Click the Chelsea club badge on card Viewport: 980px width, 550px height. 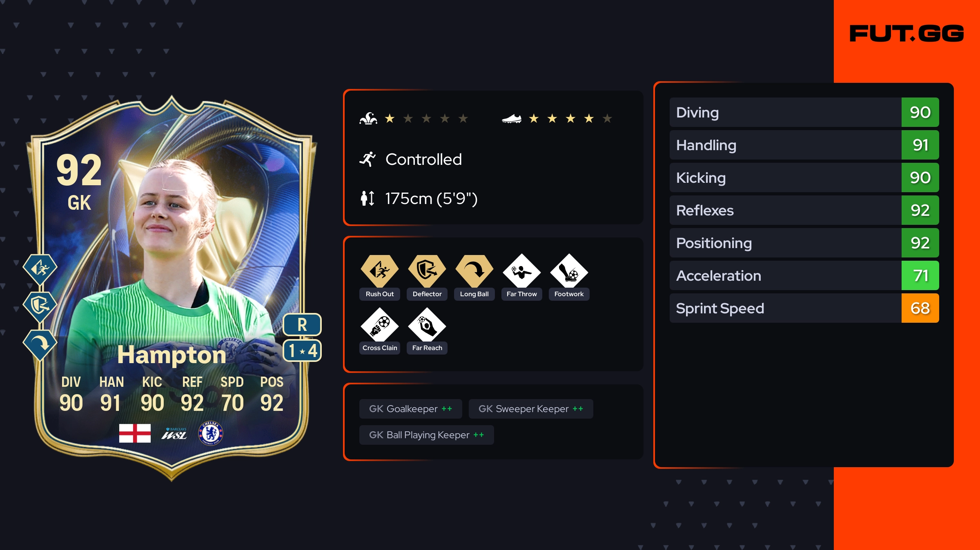click(x=211, y=433)
